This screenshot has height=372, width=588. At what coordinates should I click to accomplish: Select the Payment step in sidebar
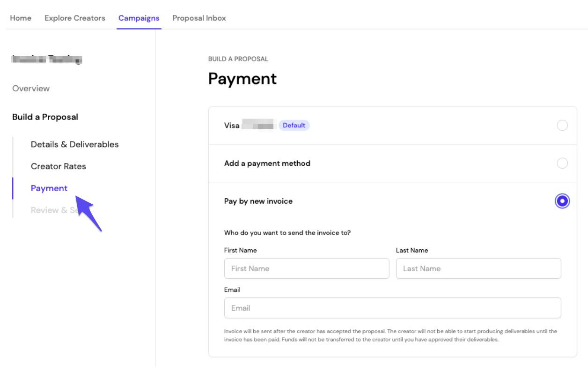point(49,188)
